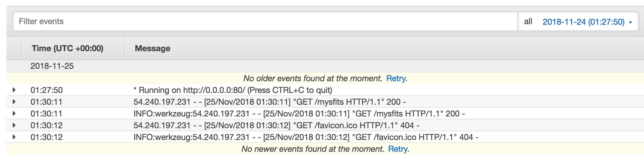This screenshot has width=644, height=160.
Task: Select the INFO:werkzeug GET /mysfits 200 message
Action: pos(299,114)
